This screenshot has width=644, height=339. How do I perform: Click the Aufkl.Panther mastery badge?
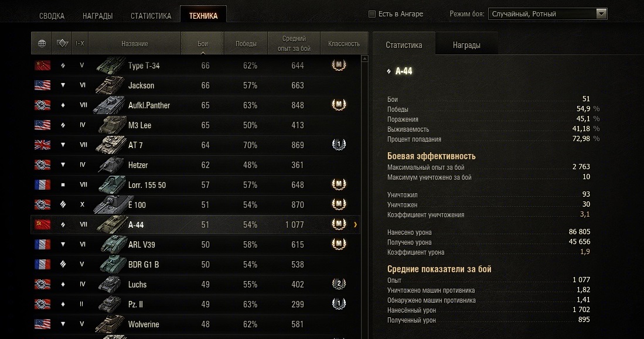[x=338, y=105]
